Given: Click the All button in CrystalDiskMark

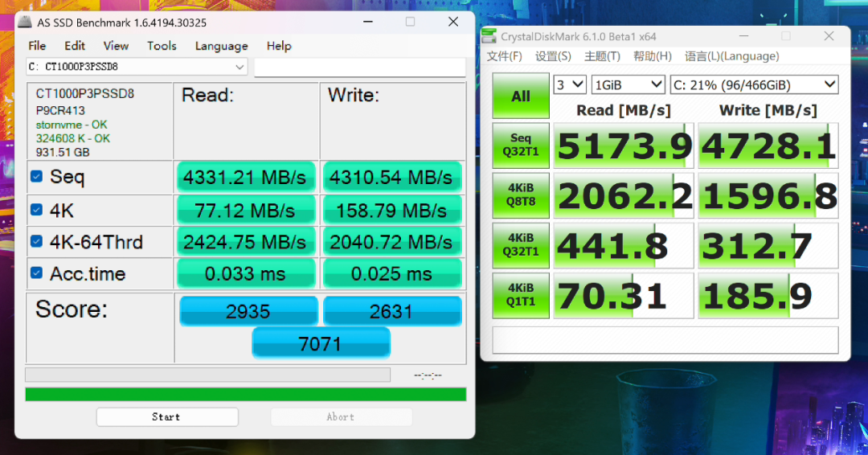Looking at the screenshot, I should tap(521, 96).
